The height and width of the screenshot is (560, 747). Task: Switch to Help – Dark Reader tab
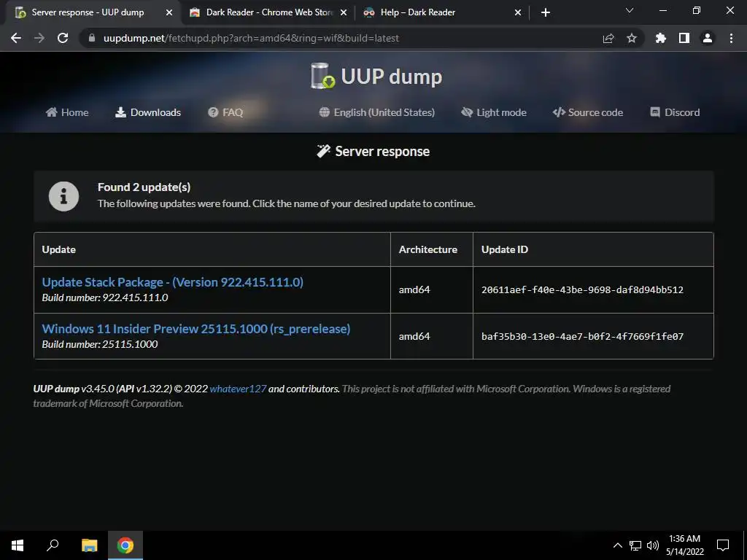point(418,12)
